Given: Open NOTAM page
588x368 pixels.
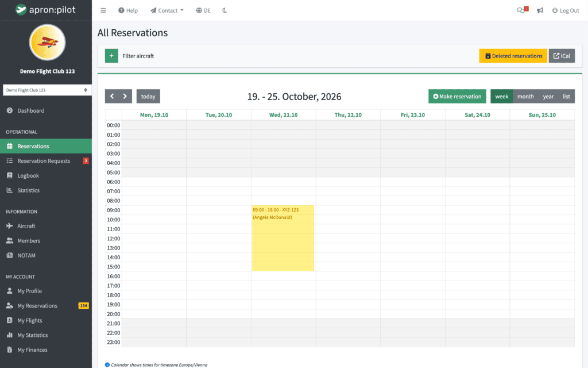Looking at the screenshot, I should click(46, 255).
